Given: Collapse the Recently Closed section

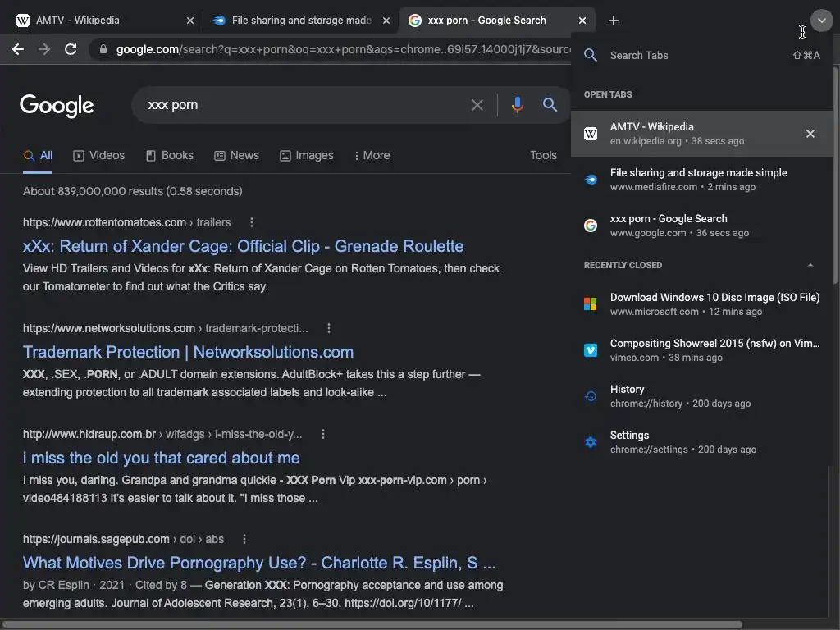Looking at the screenshot, I should 810,265.
